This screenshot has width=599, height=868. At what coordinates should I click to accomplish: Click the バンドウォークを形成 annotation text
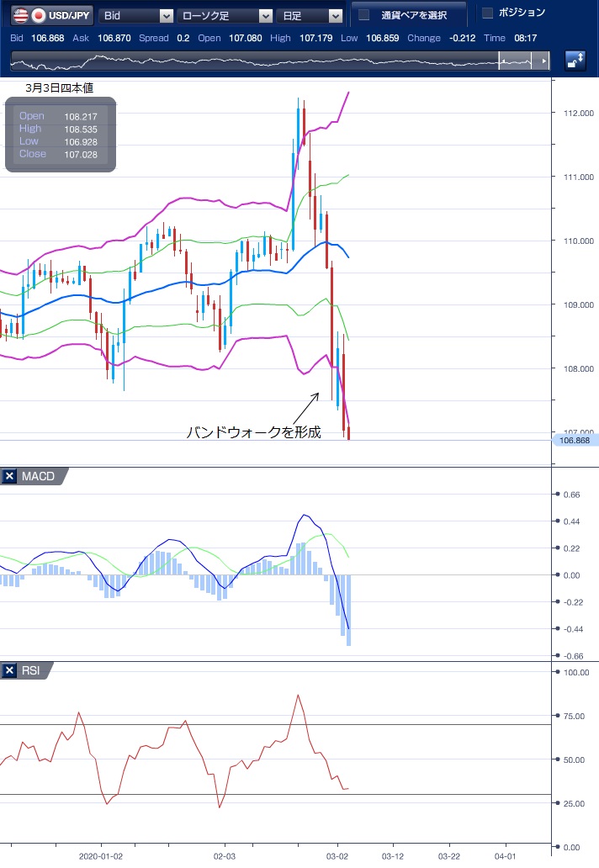[253, 432]
